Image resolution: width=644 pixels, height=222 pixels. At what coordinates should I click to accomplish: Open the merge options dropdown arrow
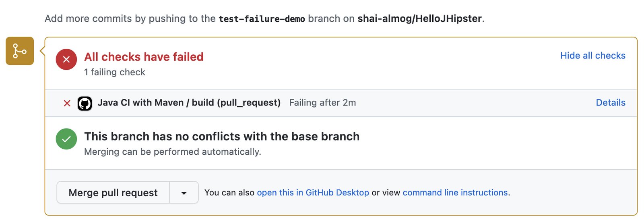click(x=184, y=193)
